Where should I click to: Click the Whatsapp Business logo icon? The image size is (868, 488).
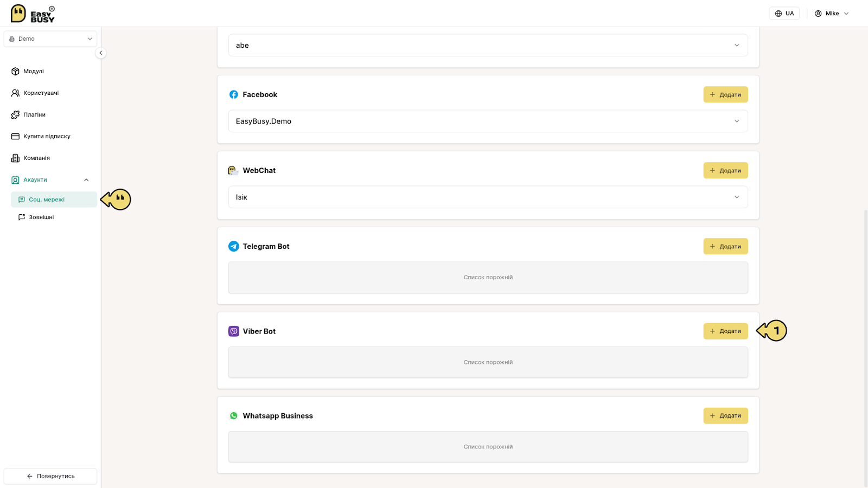click(234, 416)
